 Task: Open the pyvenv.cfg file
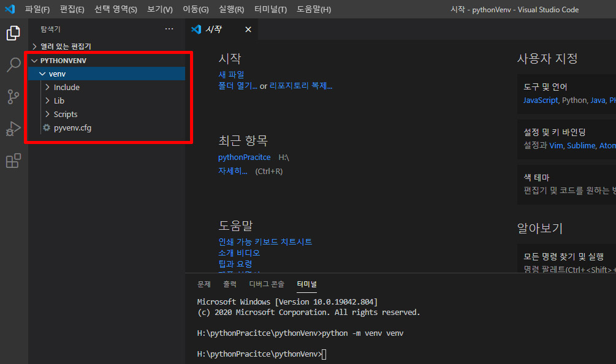107,127
